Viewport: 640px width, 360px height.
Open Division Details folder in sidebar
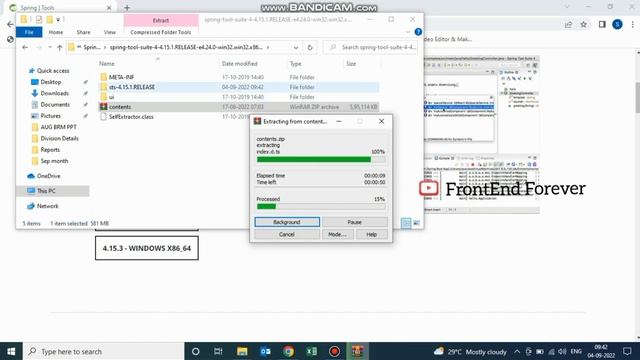click(59, 138)
